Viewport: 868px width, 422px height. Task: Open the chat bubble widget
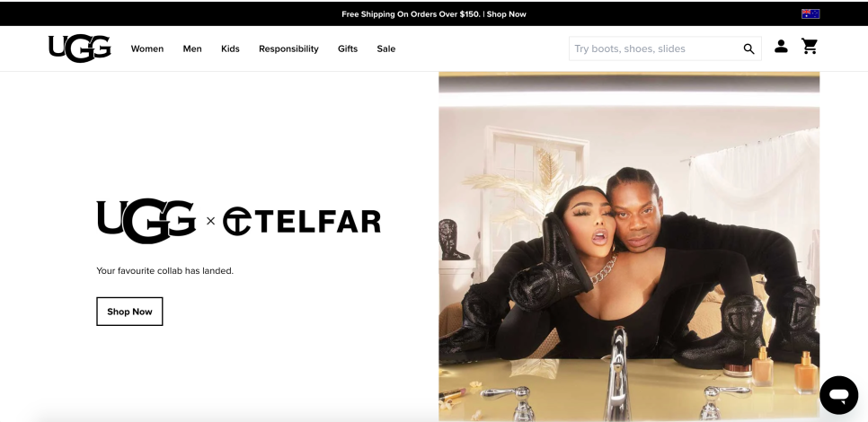[838, 395]
